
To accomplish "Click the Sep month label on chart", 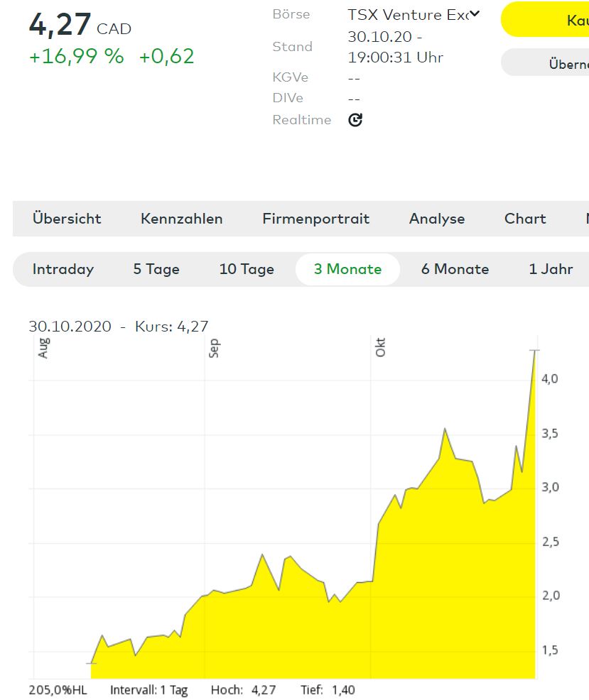I will click(214, 349).
